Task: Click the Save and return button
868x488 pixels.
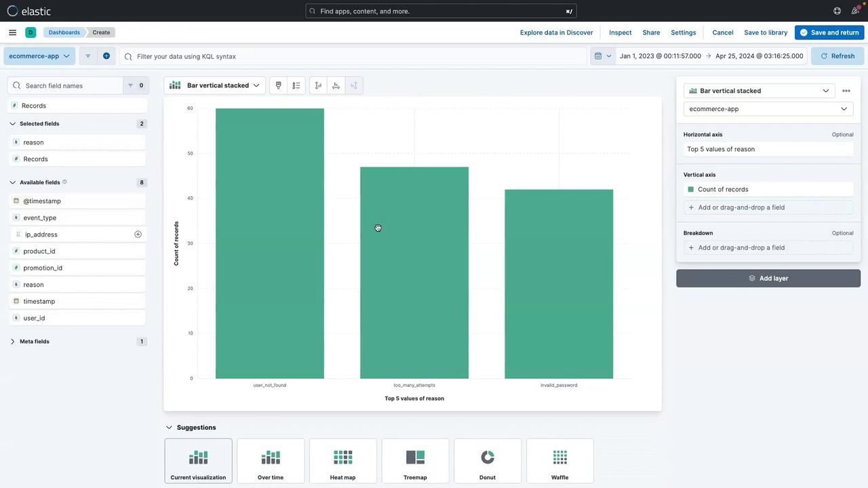Action: tap(829, 33)
